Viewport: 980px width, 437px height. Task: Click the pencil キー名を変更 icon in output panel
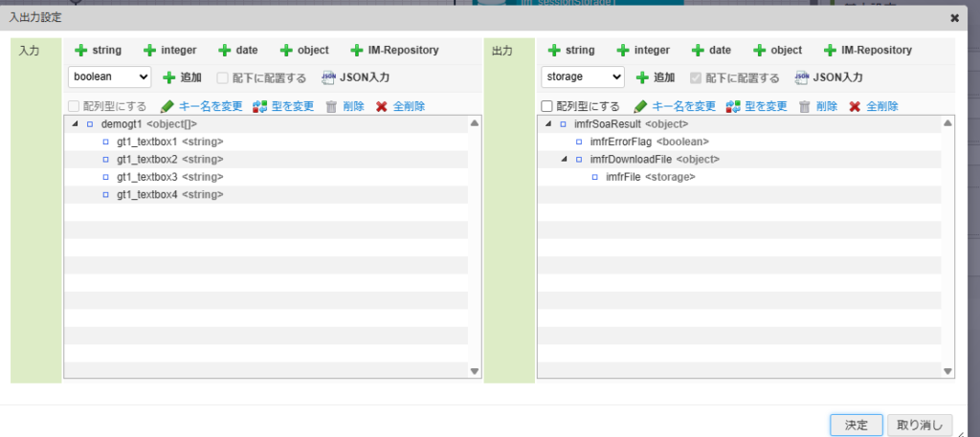[x=641, y=106]
